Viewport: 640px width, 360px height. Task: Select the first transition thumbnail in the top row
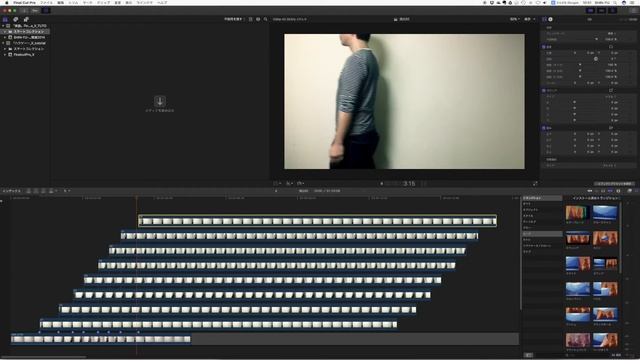(x=578, y=213)
